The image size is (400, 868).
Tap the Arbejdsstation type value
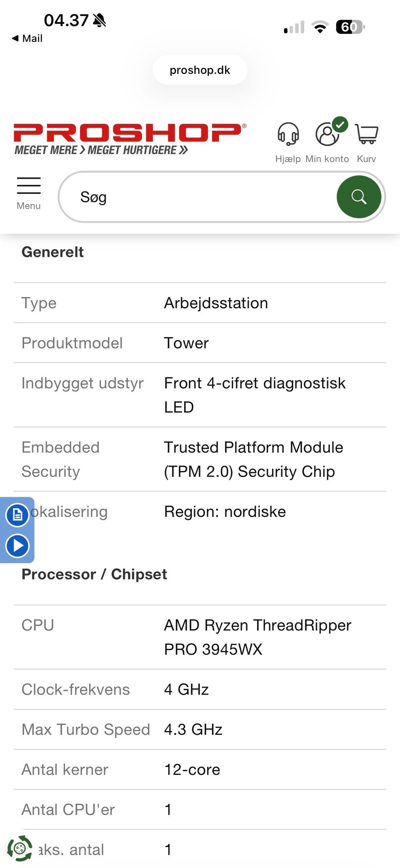click(216, 303)
